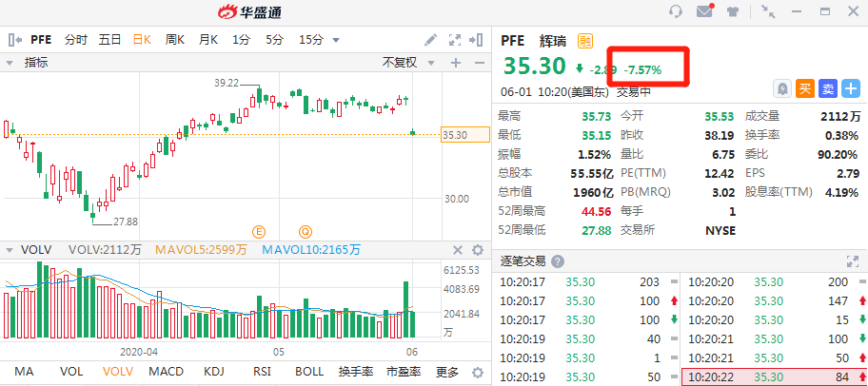868x386 pixels.
Task: Open more timeframes arrow after 15分
Action: 335,40
